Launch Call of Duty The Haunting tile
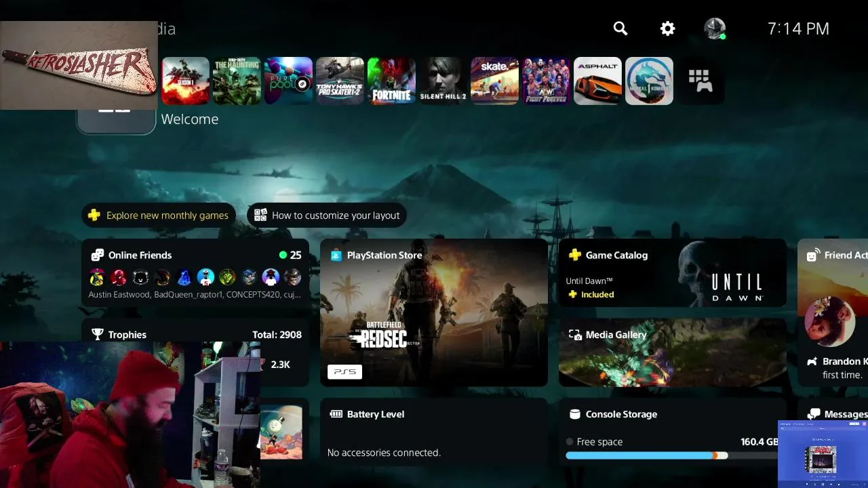The height and width of the screenshot is (488, 868). tap(237, 81)
